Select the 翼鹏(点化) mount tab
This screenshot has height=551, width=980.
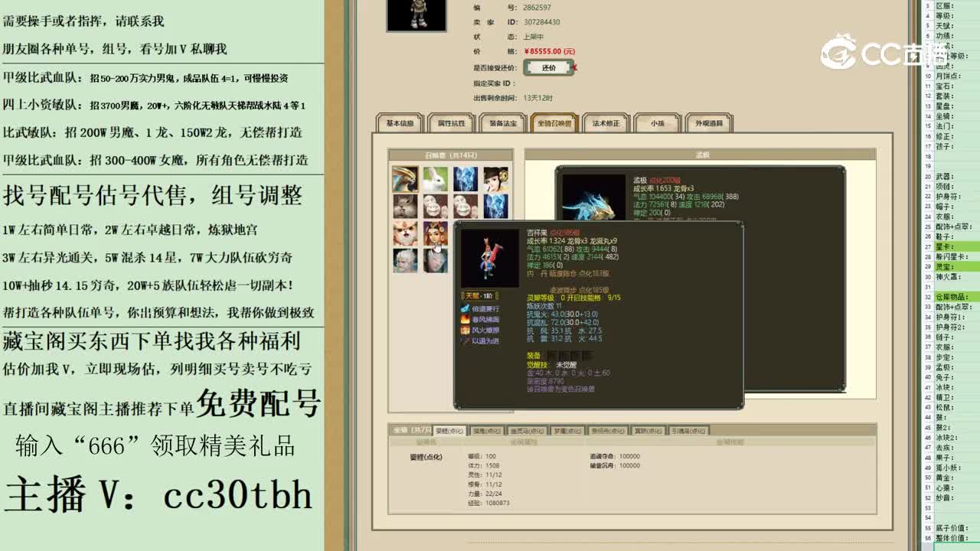pos(648,431)
